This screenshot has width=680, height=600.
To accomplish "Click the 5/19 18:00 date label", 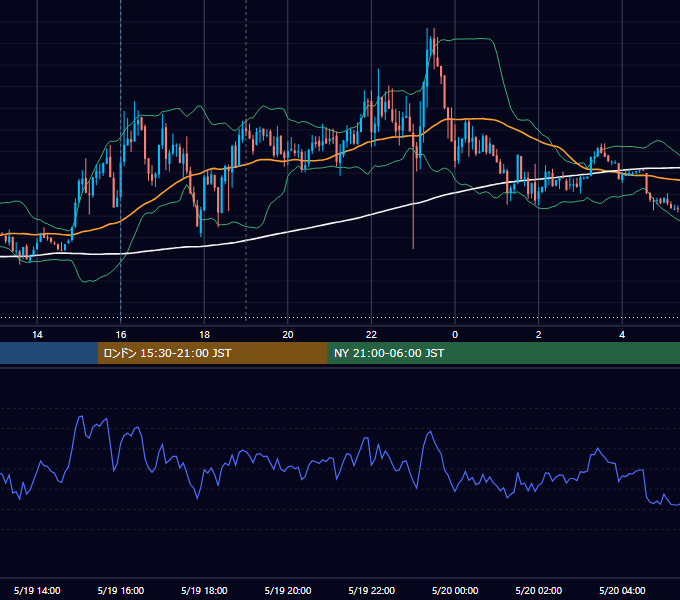I will pyautogui.click(x=204, y=590).
